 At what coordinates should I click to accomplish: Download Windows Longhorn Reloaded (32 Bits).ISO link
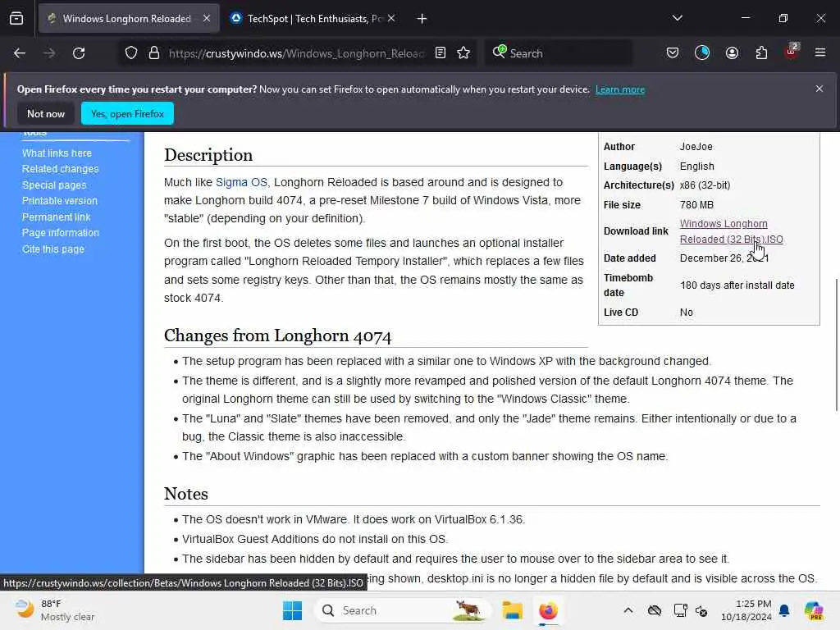[x=731, y=231]
